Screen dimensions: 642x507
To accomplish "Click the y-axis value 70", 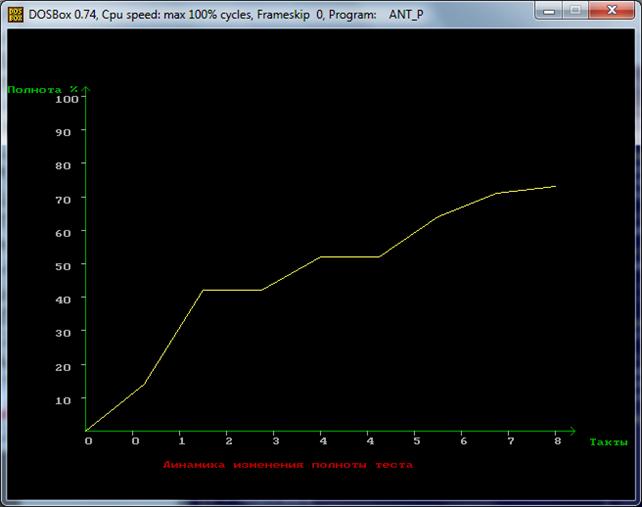I will pos(63,200).
